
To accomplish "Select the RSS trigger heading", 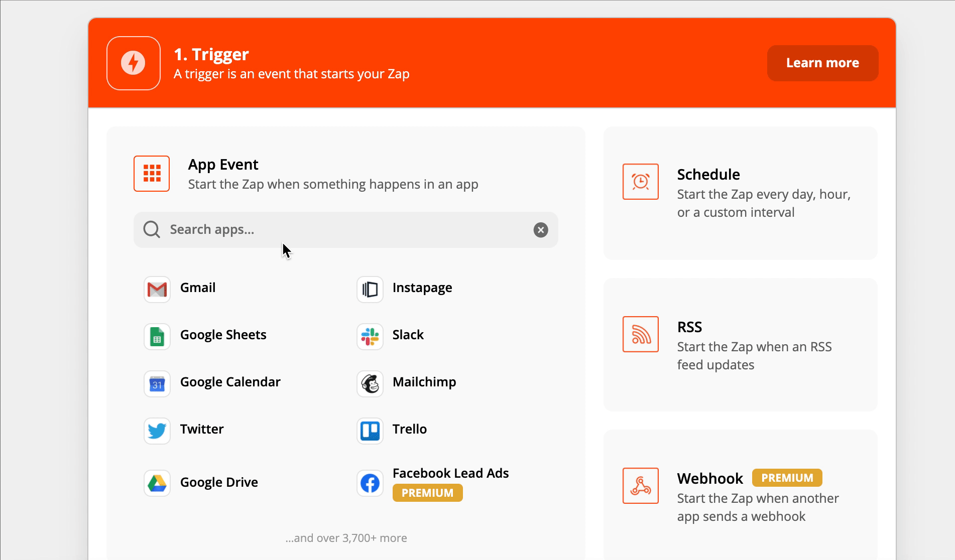I will point(689,327).
